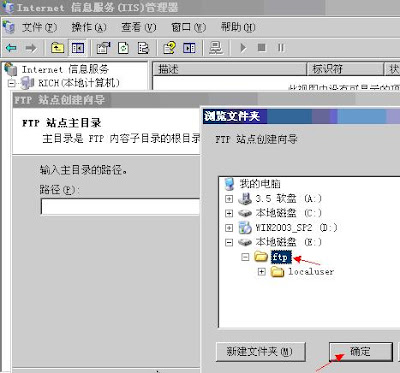Click the 描述 column header

[x=229, y=69]
